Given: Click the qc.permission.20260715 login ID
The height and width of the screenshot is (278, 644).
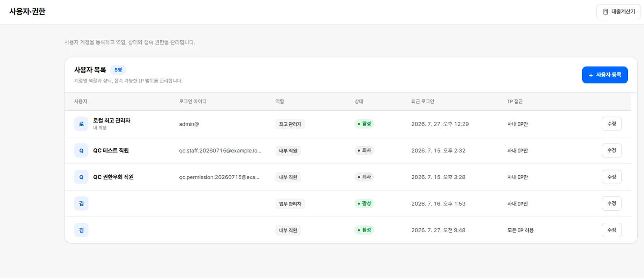Looking at the screenshot, I should (x=219, y=177).
